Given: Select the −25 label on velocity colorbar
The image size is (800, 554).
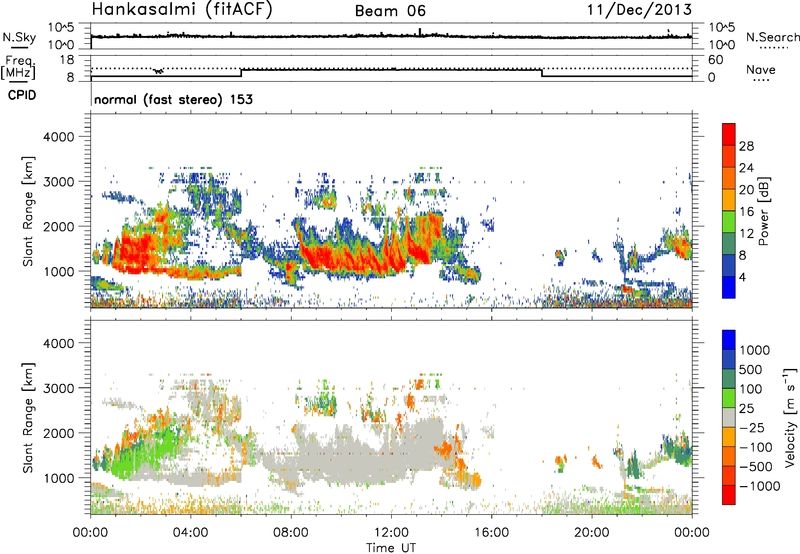Looking at the screenshot, I should pyautogui.click(x=754, y=427).
